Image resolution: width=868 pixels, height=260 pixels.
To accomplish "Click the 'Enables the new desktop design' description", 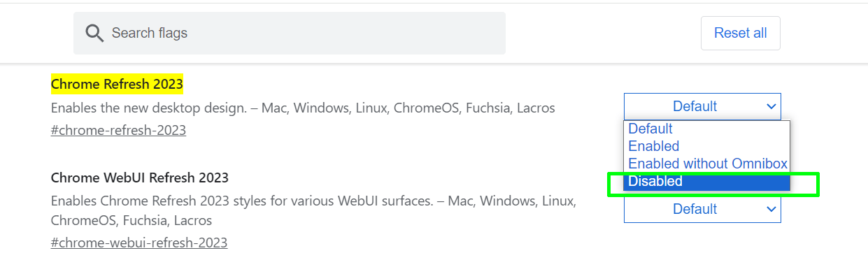I will pyautogui.click(x=303, y=108).
